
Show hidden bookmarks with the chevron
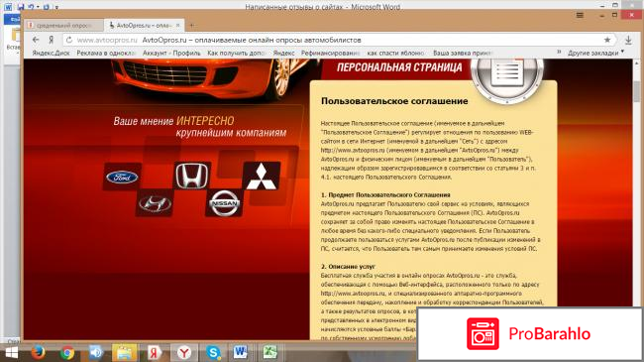(x=559, y=52)
